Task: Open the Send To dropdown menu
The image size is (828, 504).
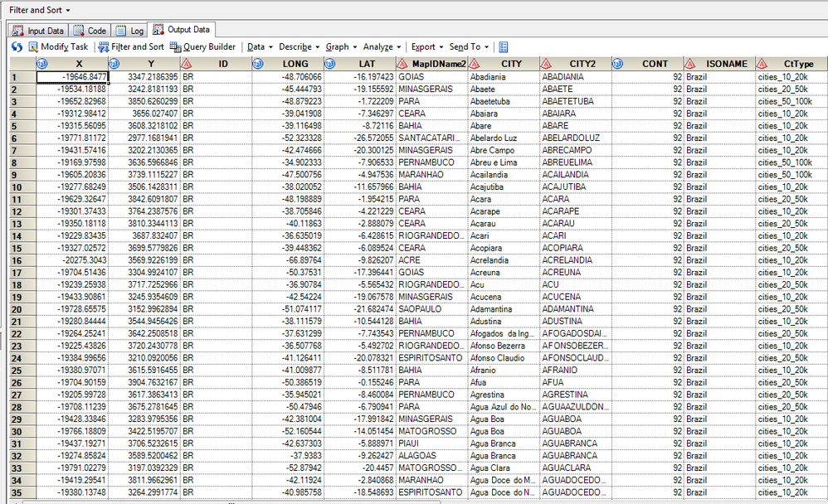Action: 469,47
